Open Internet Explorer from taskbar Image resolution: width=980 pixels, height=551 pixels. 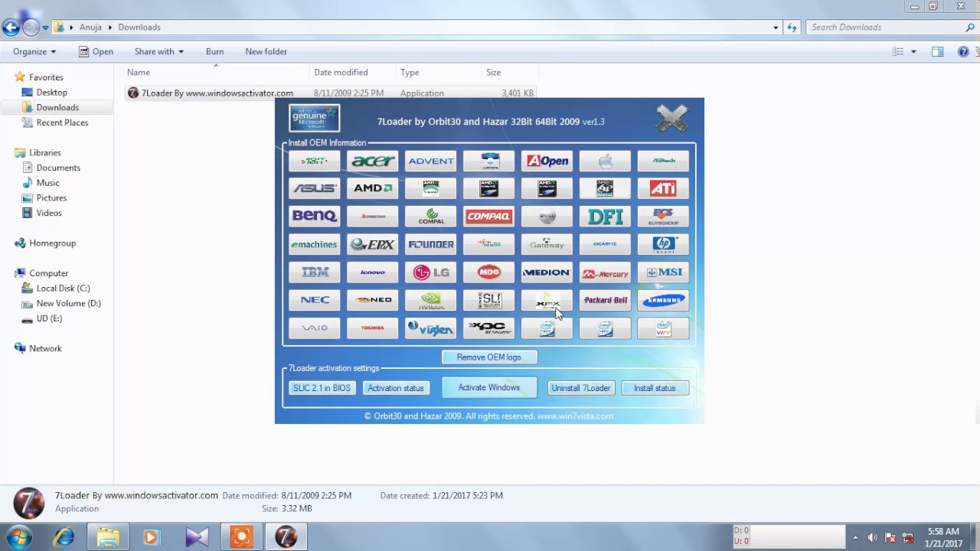pyautogui.click(x=64, y=537)
